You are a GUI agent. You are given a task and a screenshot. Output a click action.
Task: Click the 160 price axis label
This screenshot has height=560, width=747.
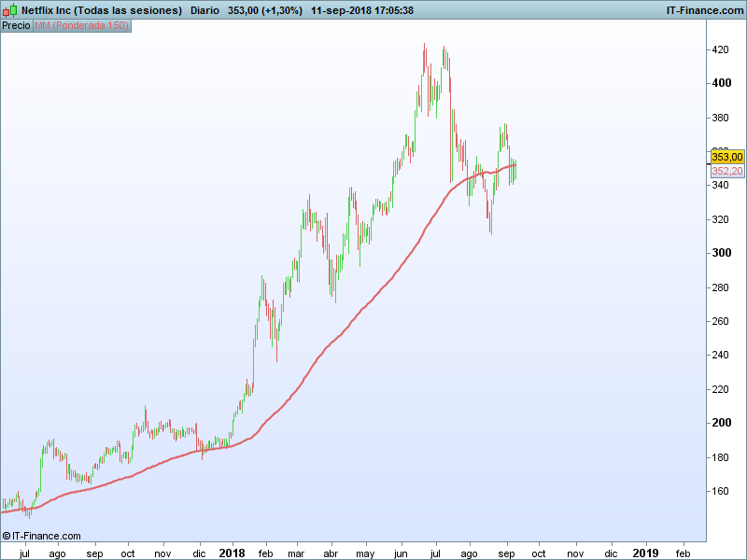pos(720,491)
